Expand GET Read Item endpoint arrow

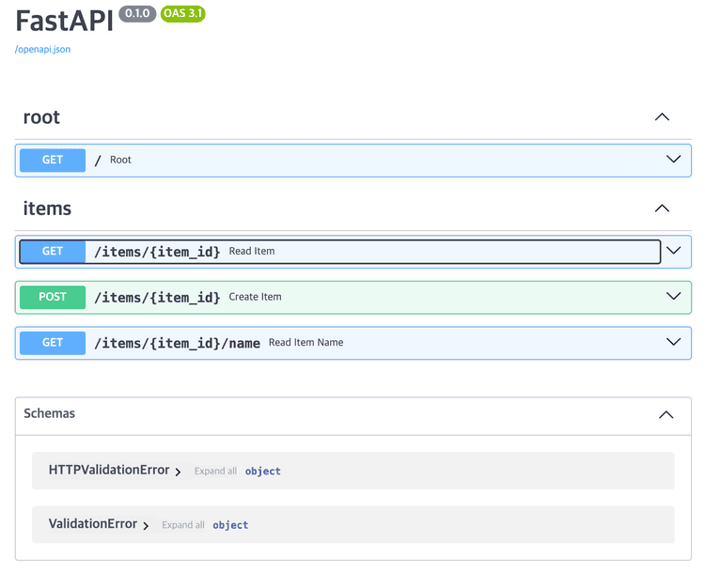pos(673,251)
